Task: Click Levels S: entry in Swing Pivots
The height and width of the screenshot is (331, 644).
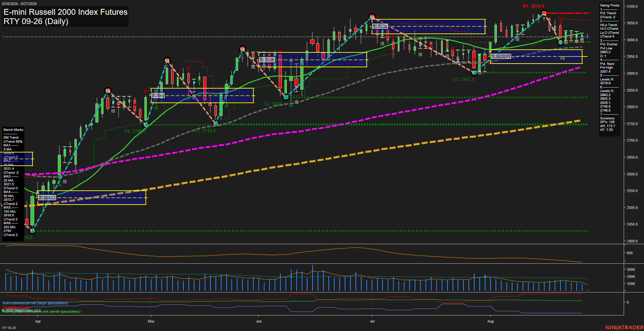Action: tap(607, 91)
